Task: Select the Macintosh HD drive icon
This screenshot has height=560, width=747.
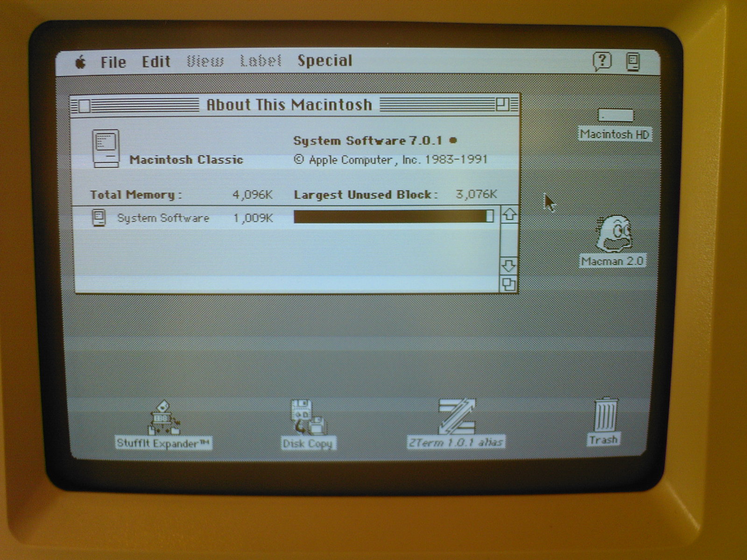Action: [615, 115]
